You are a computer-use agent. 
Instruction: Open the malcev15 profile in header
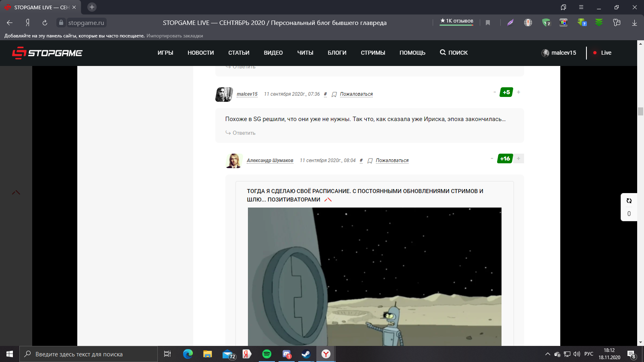(x=559, y=53)
